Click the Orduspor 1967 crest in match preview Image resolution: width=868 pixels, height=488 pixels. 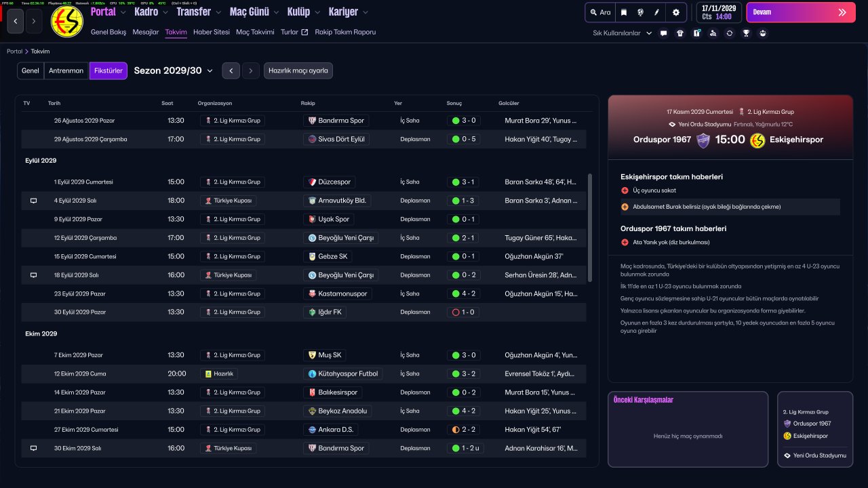click(x=703, y=140)
